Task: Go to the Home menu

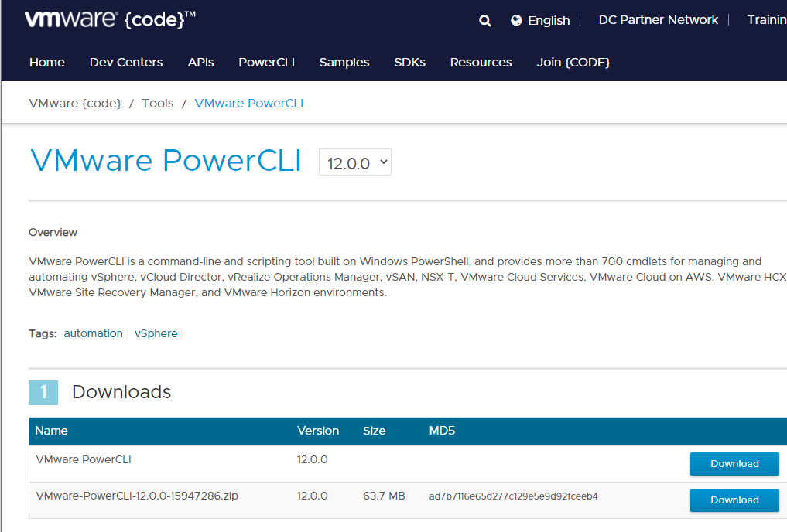Action: [47, 62]
